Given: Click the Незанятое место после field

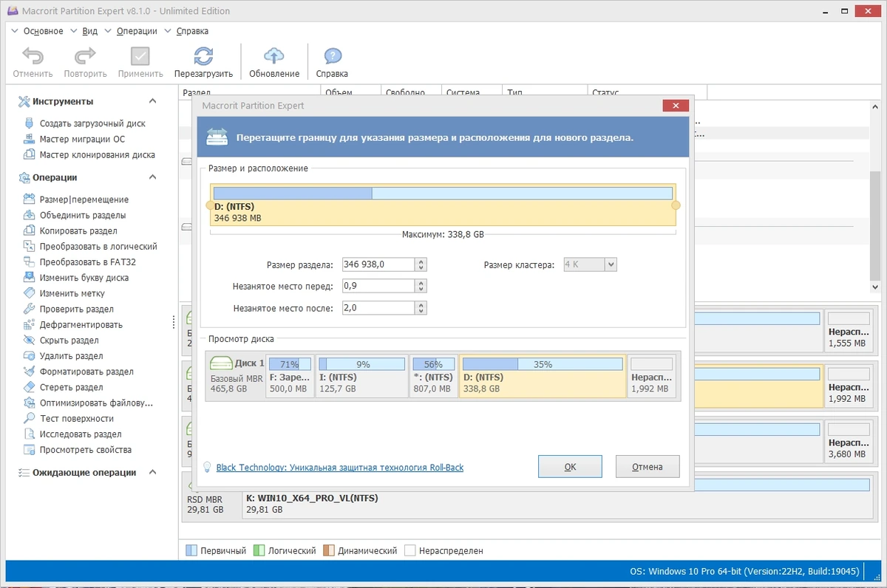Looking at the screenshot, I should click(378, 308).
